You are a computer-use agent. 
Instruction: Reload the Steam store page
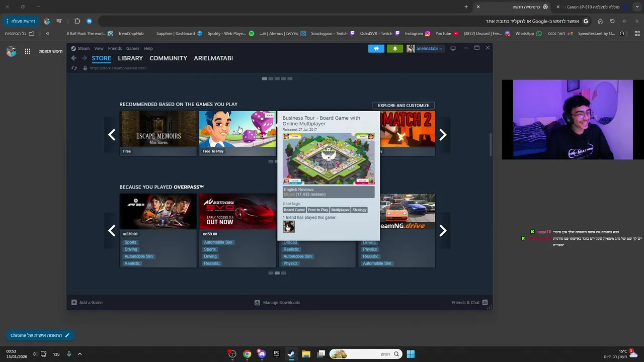point(74,68)
